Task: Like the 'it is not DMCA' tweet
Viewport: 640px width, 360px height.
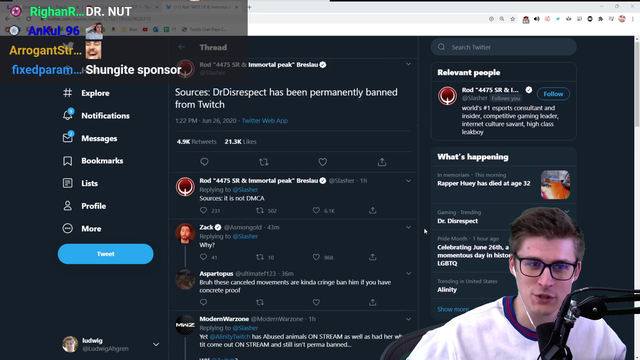Action: pos(316,211)
